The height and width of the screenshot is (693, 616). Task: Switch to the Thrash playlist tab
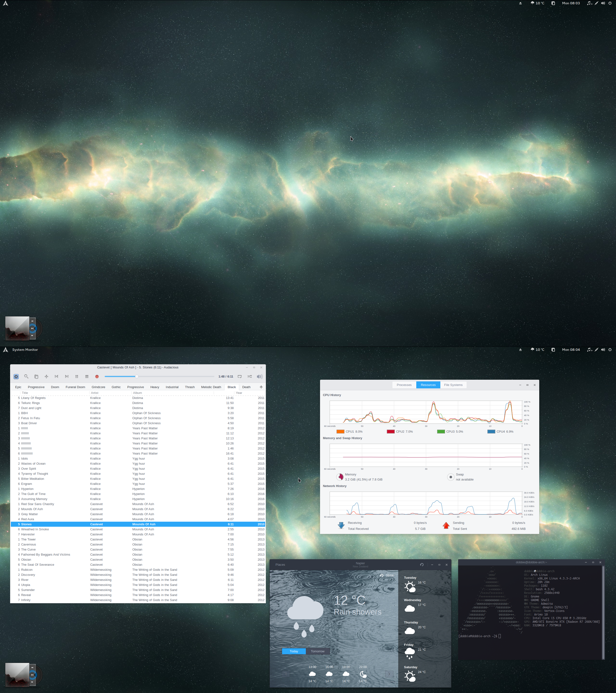tap(190, 387)
